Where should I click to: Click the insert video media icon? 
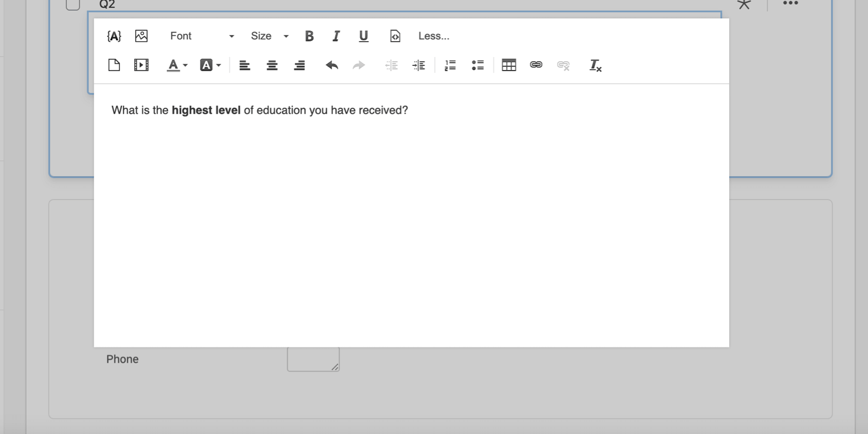[141, 65]
